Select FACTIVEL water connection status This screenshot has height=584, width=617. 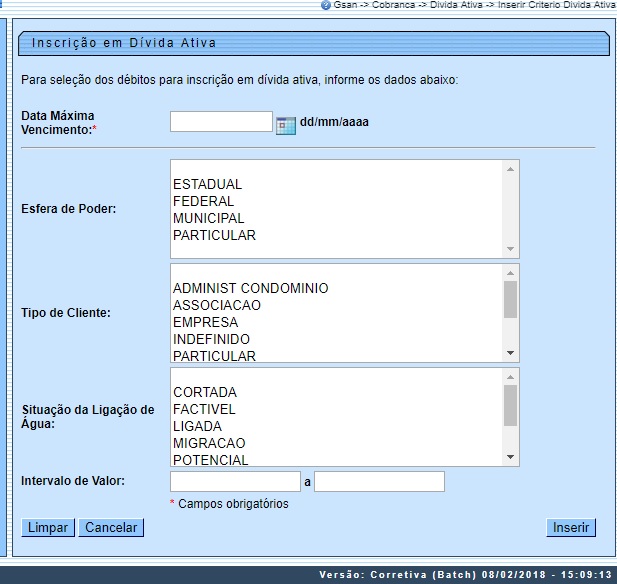coord(336,409)
